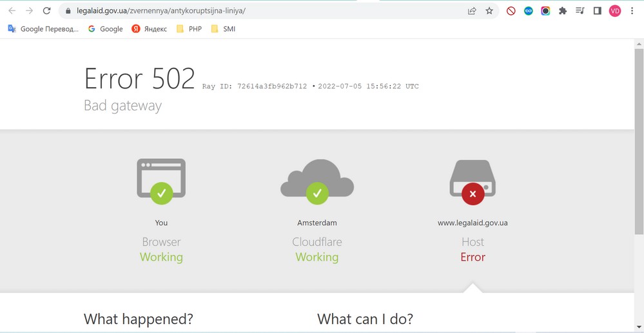Click the Bad gateway subtitle

[x=122, y=106]
